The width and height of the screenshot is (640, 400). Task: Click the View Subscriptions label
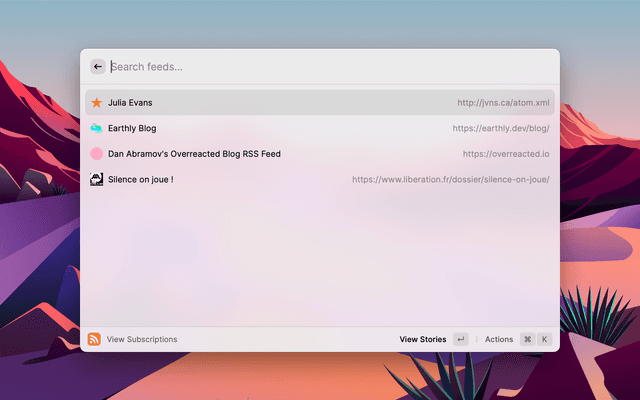coord(142,339)
